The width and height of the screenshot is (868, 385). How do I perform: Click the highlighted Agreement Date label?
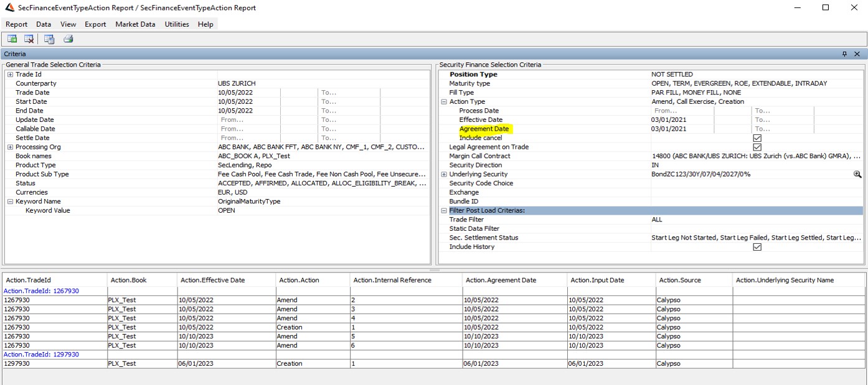click(x=484, y=129)
